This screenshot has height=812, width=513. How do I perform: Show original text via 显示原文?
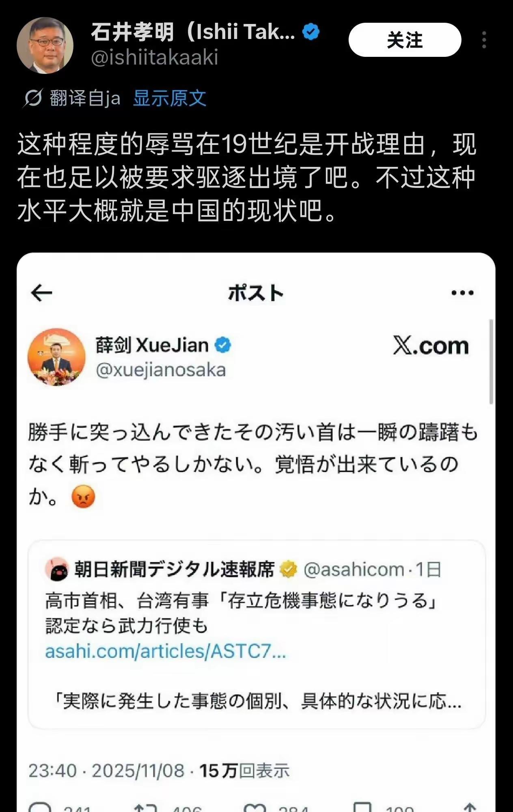click(170, 98)
